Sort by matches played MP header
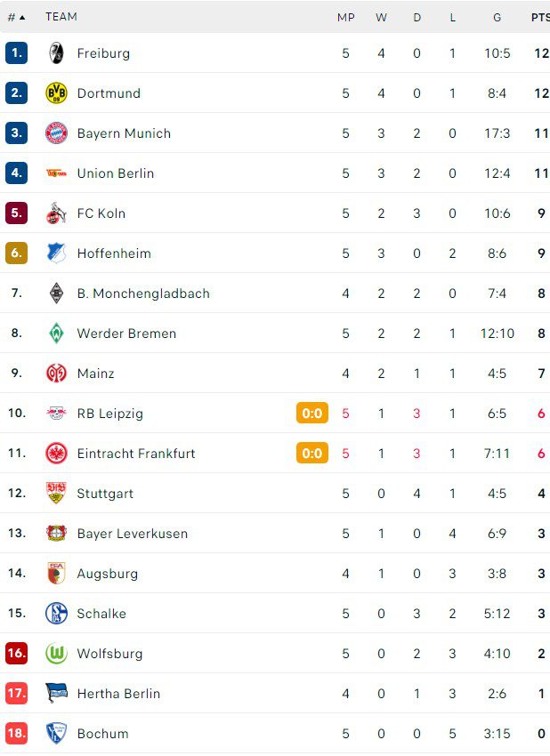 pos(346,17)
